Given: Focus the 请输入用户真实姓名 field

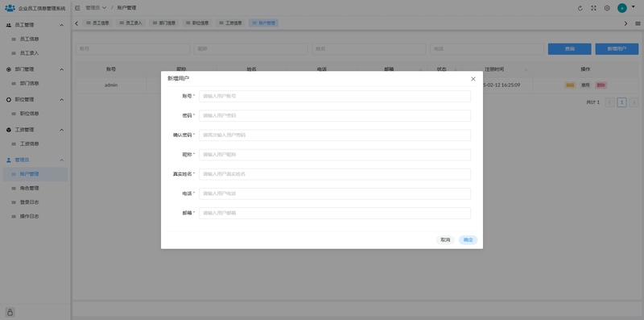Looking at the screenshot, I should pos(335,174).
